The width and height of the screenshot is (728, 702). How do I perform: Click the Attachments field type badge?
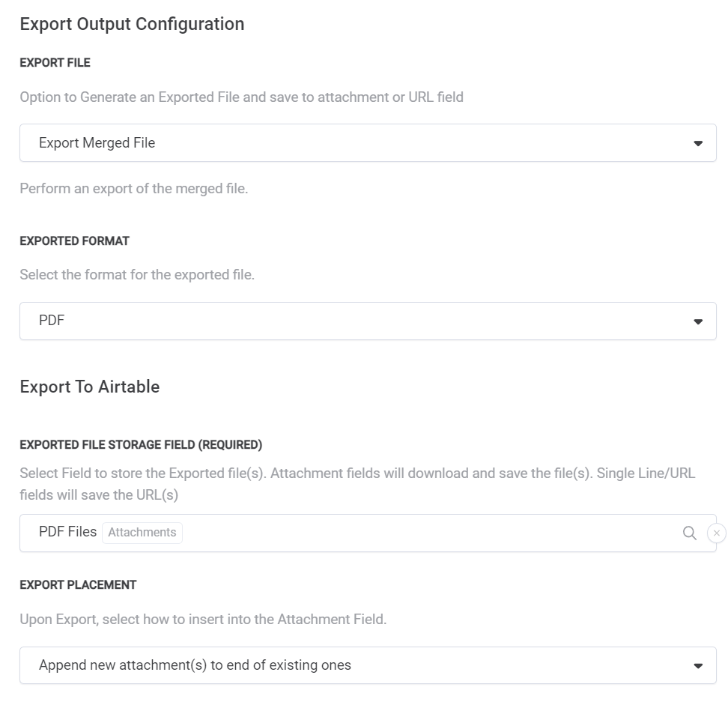point(142,533)
